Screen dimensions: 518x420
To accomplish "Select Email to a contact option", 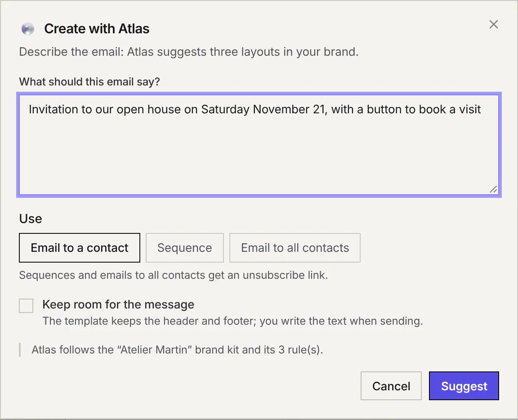I will click(80, 248).
